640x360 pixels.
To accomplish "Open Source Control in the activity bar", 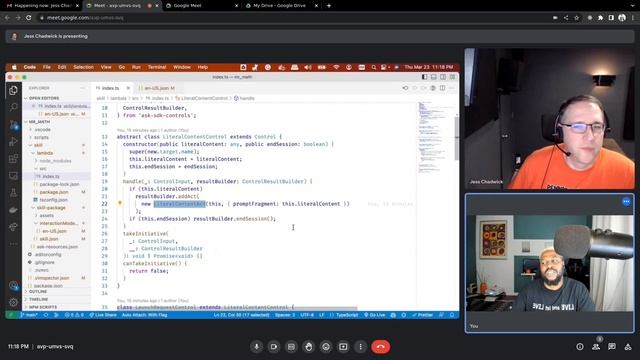I will click(13, 125).
